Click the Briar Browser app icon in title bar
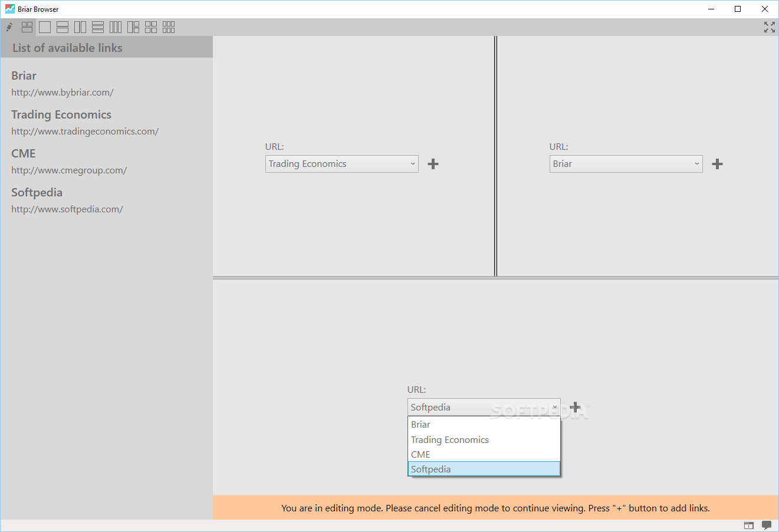This screenshot has width=779, height=532. point(10,9)
